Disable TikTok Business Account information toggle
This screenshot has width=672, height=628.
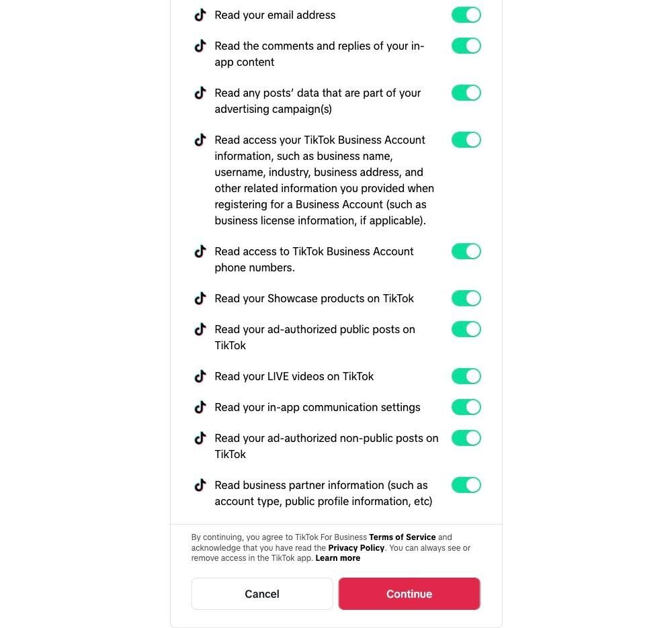click(466, 140)
